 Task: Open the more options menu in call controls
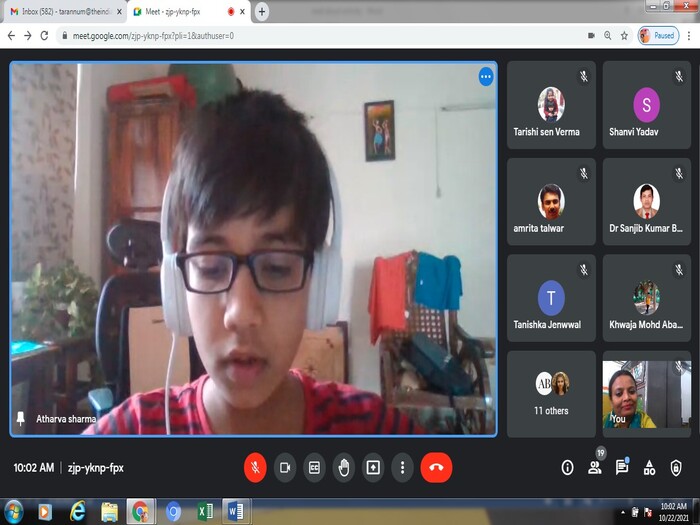(402, 467)
